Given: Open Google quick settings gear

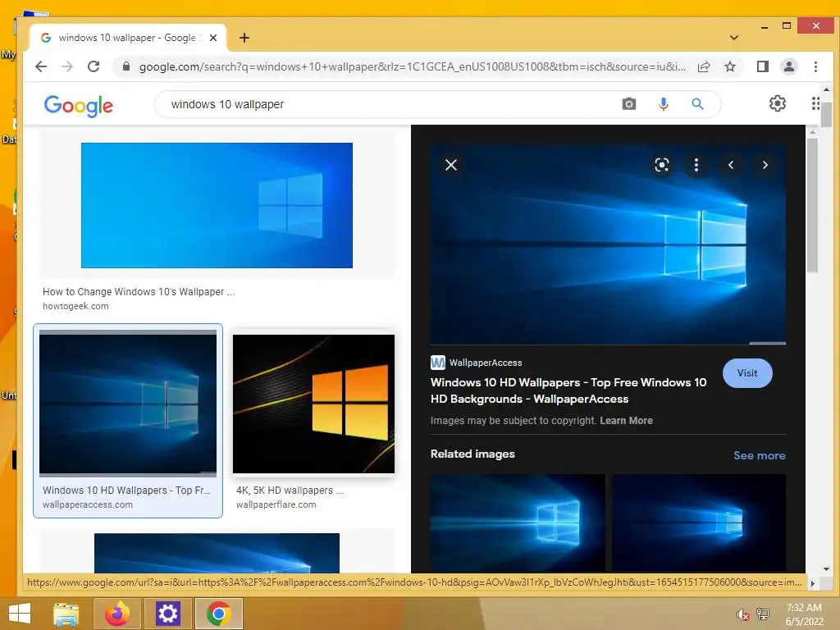Looking at the screenshot, I should [778, 103].
